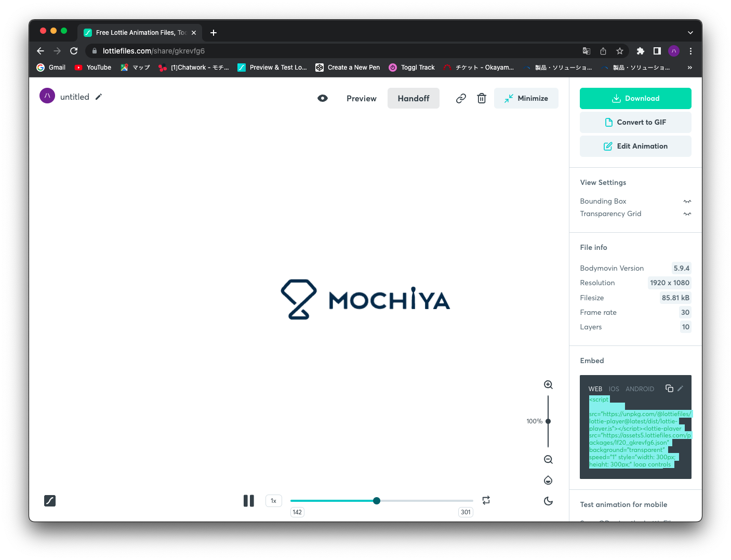Open Preview & Test Lo... bookmark

click(x=272, y=68)
